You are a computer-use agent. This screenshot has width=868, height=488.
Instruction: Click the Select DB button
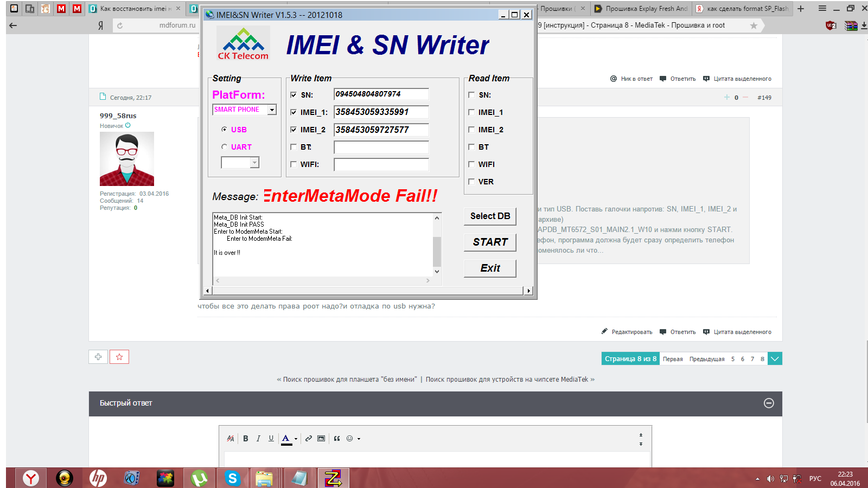(x=490, y=216)
